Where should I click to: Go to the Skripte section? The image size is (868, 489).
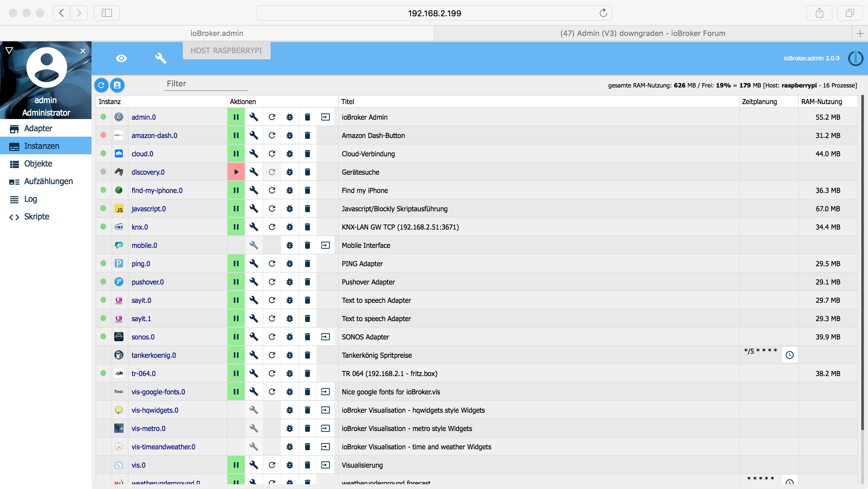tap(37, 217)
